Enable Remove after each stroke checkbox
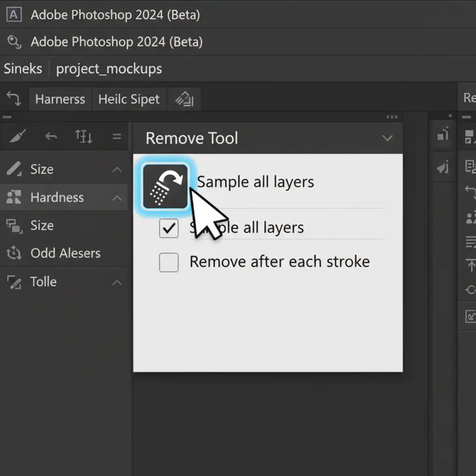Screen dimensions: 476x476 [169, 262]
